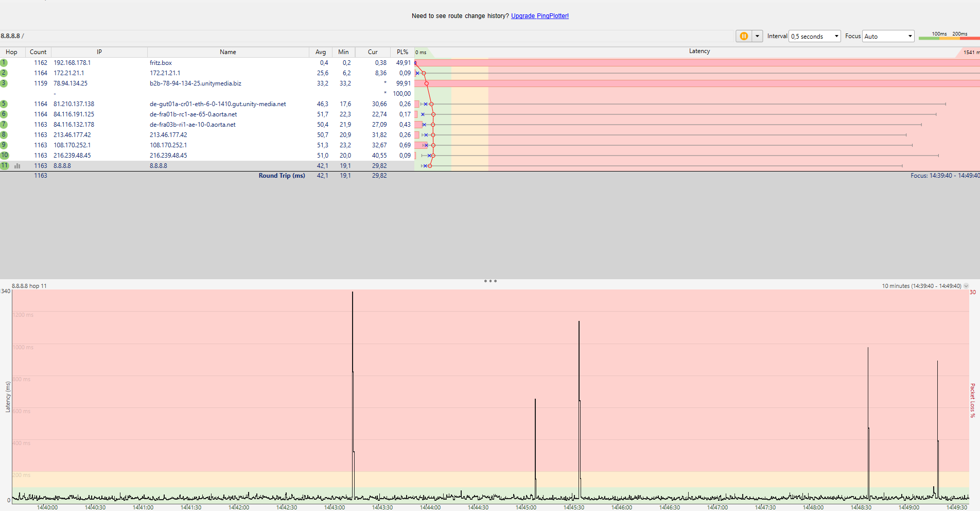The image size is (980, 511).
Task: Select the b2b-78-94-134-25.unitymedia.biz name
Action: click(x=196, y=83)
